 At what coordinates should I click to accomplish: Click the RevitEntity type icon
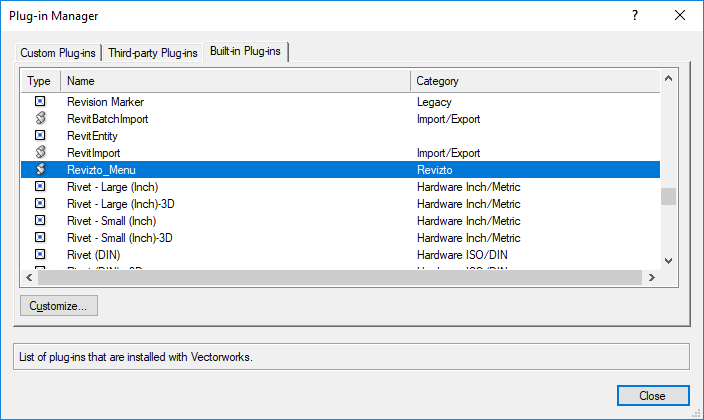tap(40, 136)
